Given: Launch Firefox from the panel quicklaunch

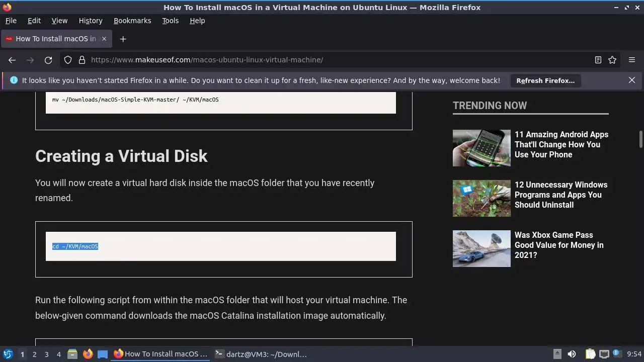Looking at the screenshot, I should tap(88, 354).
